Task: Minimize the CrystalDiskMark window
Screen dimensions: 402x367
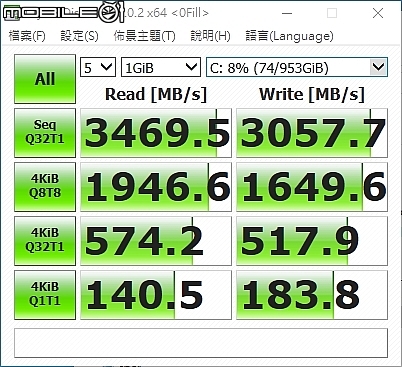Action: (287, 13)
